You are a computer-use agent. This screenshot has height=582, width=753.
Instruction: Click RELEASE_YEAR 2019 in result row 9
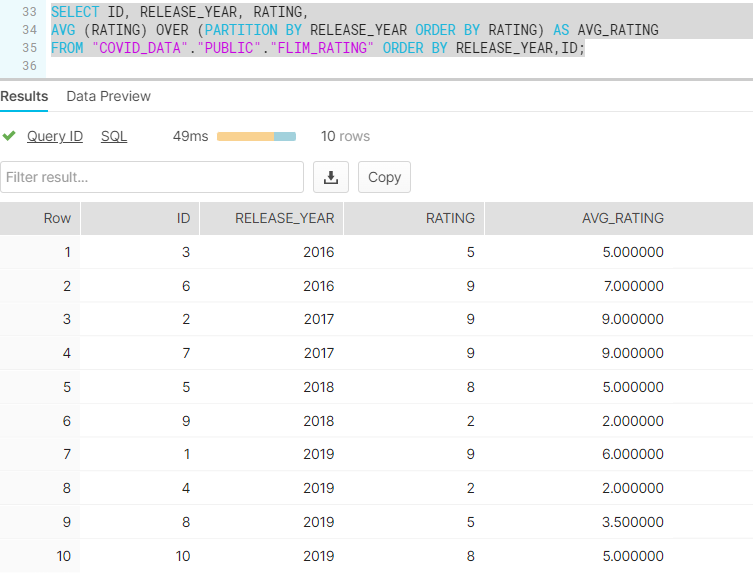(318, 522)
